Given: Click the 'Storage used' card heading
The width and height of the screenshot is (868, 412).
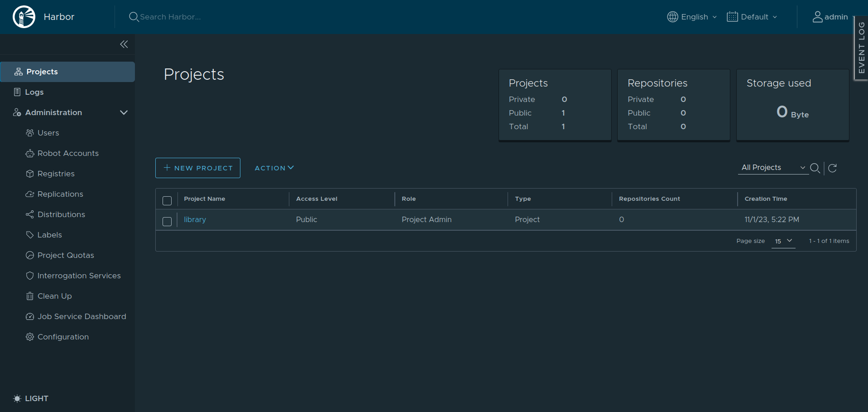Looking at the screenshot, I should tap(778, 83).
